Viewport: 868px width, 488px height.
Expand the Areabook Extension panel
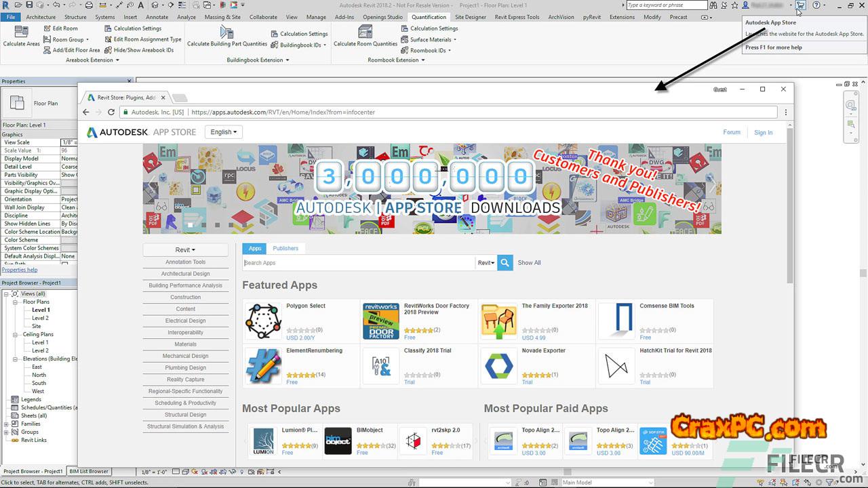point(92,60)
